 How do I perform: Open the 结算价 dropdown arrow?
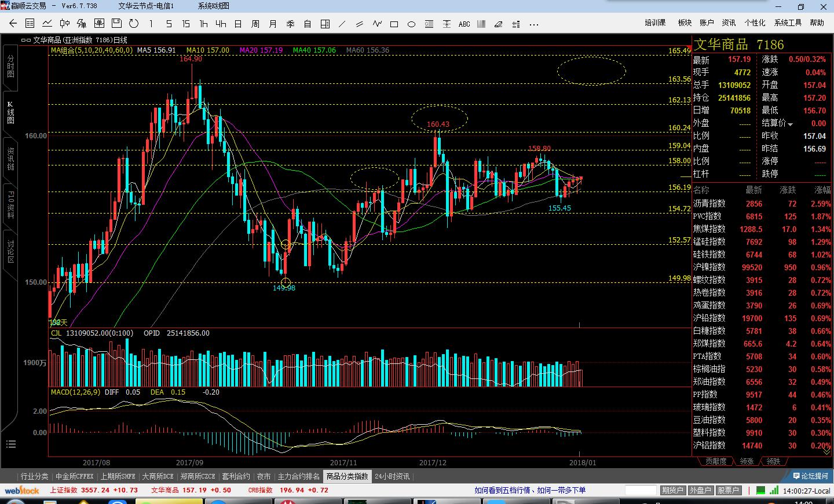click(790, 124)
